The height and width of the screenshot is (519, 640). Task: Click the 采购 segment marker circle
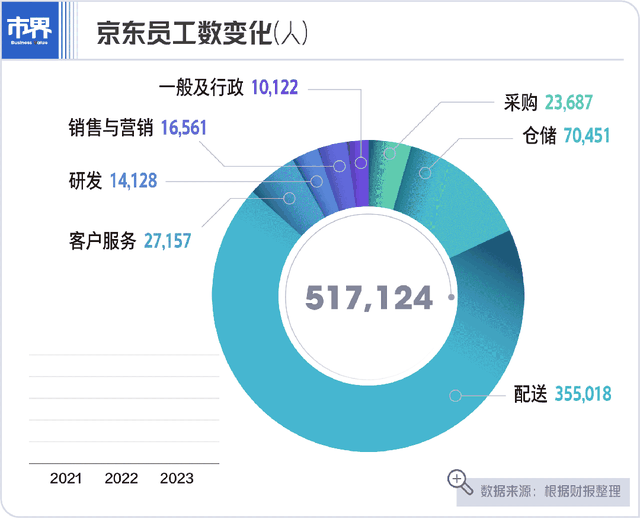click(x=390, y=153)
